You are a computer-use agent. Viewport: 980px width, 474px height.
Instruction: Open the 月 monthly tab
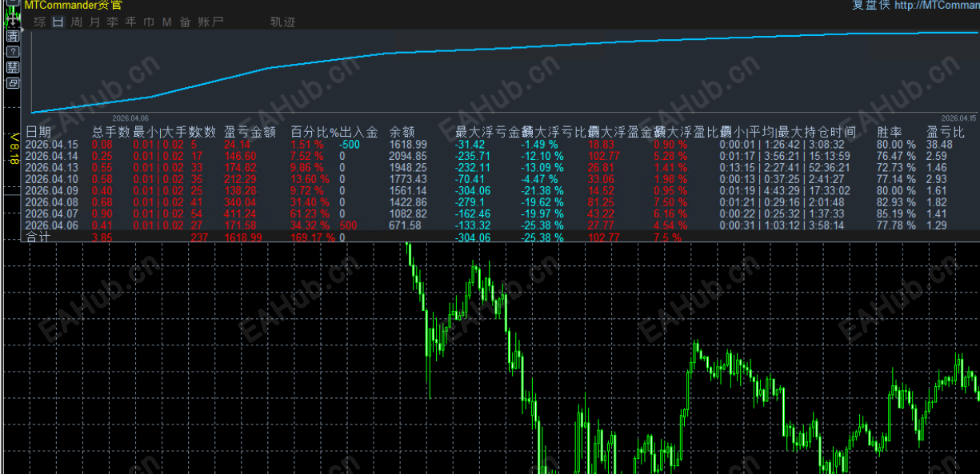click(x=94, y=22)
